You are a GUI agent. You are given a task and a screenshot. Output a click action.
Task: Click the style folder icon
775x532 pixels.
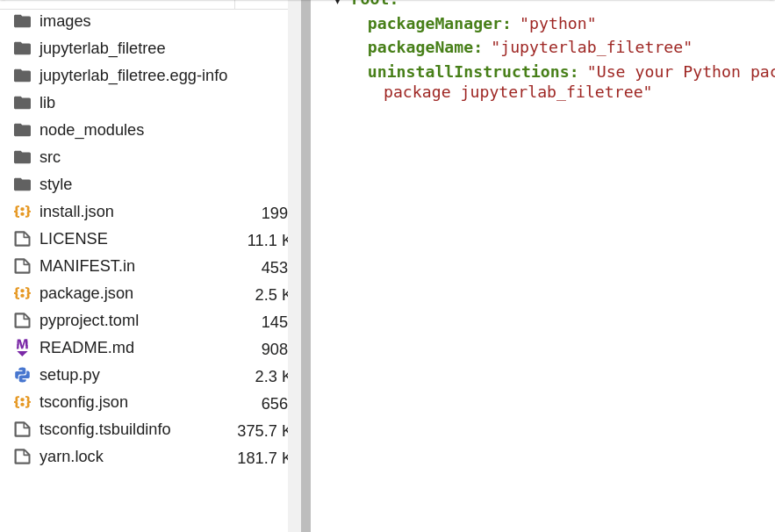point(22,184)
